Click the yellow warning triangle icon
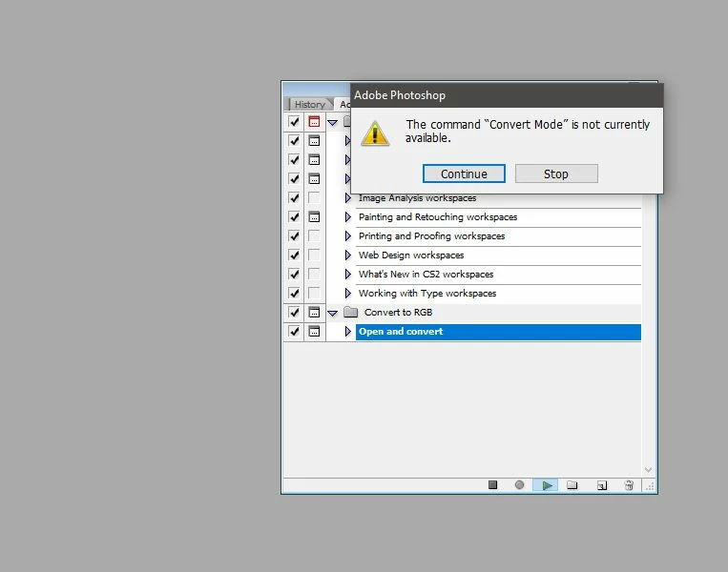The image size is (728, 572). [375, 133]
